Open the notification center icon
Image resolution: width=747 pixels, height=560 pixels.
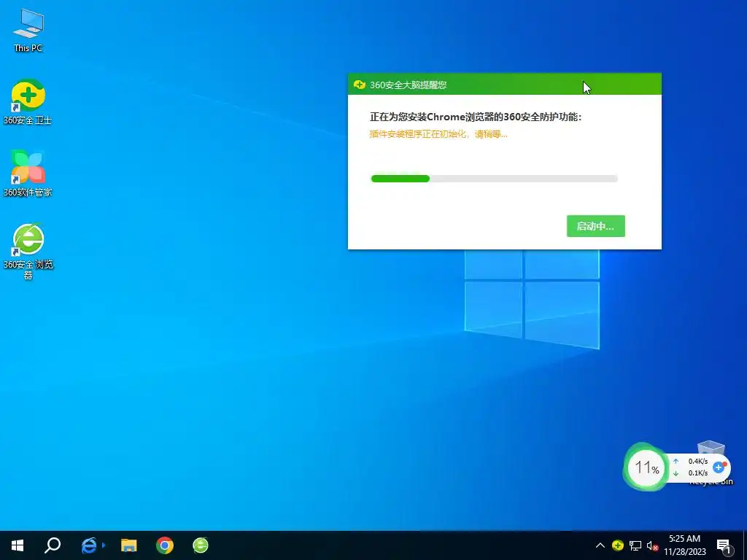724,546
